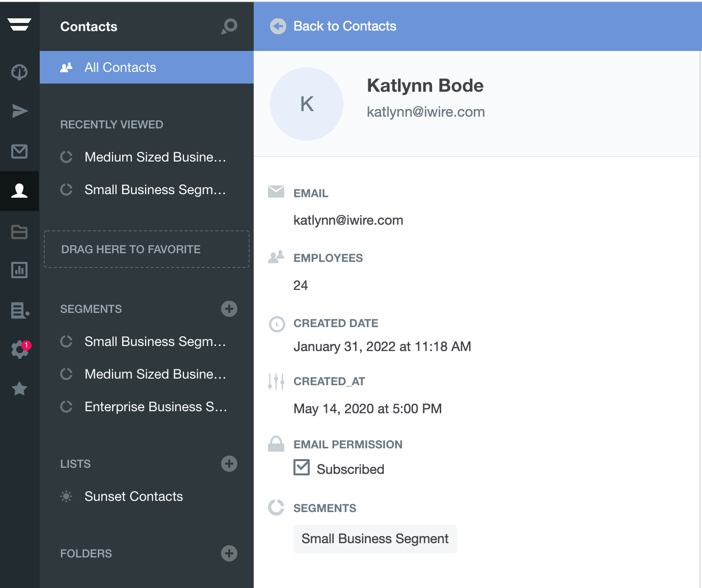Toggle the Subscribed email permission checkbox
702x588 pixels.
tap(302, 467)
